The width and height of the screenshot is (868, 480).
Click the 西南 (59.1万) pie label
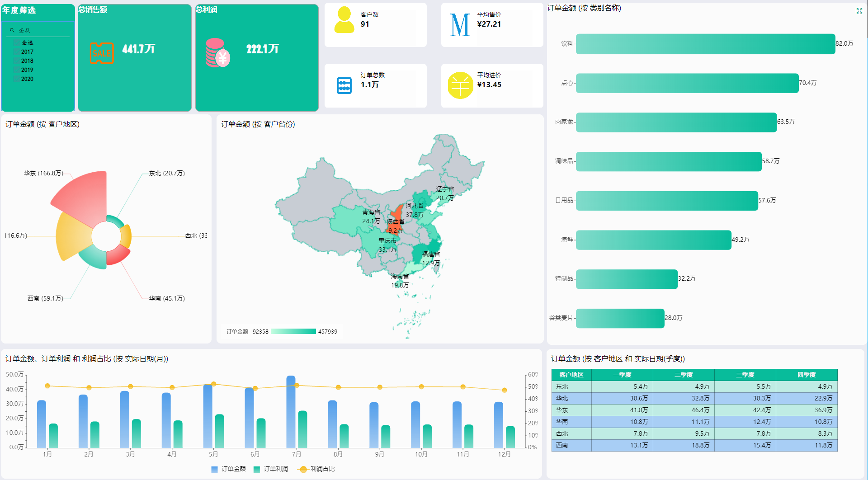(x=45, y=298)
